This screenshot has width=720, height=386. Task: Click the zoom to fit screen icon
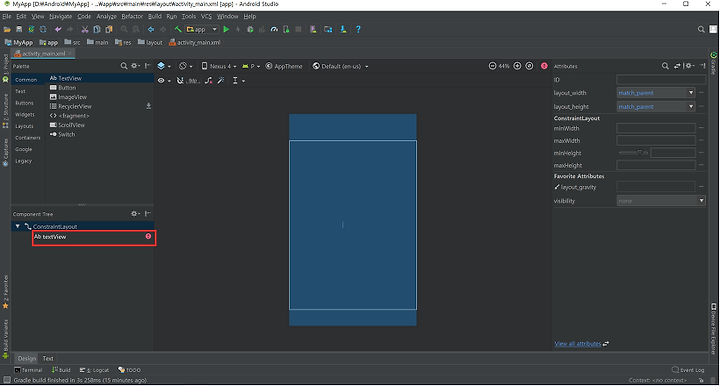[x=529, y=66]
